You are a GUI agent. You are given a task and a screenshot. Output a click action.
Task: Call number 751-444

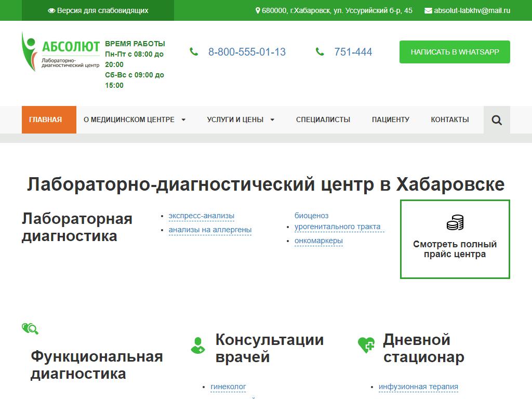(x=353, y=52)
